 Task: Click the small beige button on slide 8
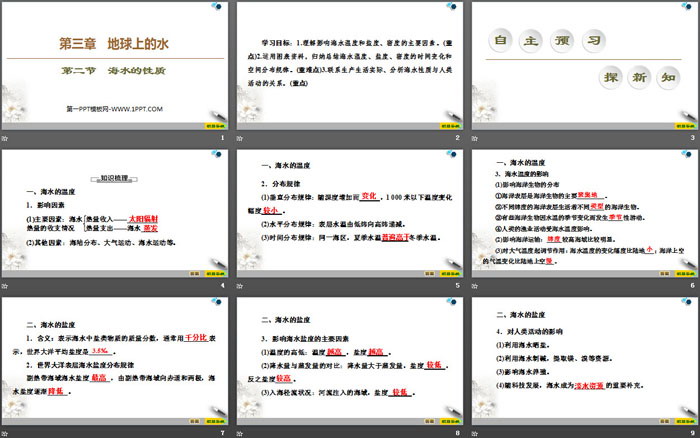[429, 421]
